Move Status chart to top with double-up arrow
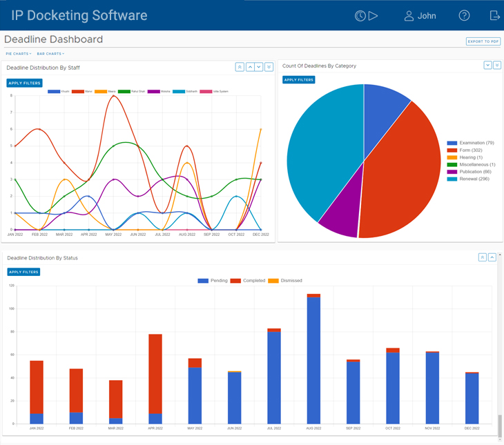504x445 pixels. coord(482,257)
